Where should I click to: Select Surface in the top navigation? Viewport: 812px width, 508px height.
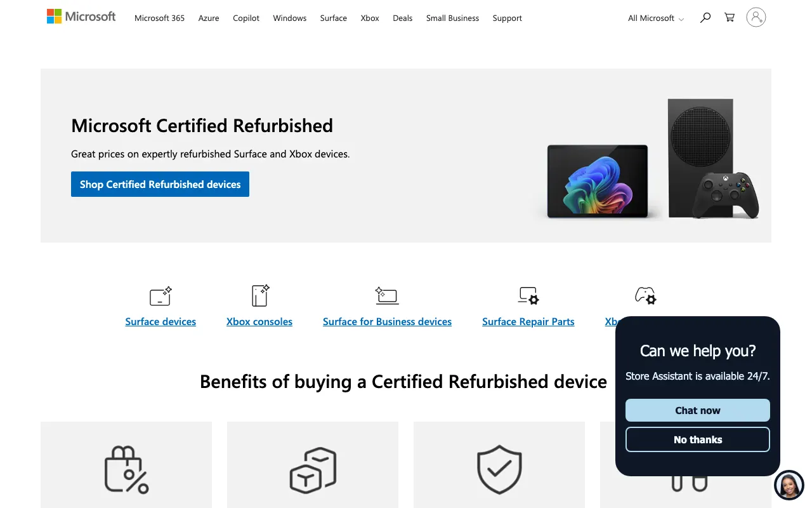(x=334, y=18)
